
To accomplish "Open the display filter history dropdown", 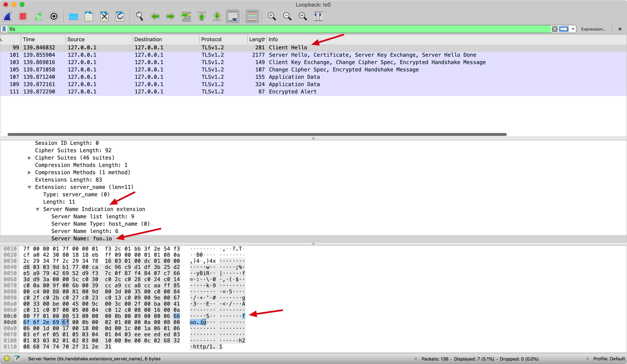I will point(573,29).
